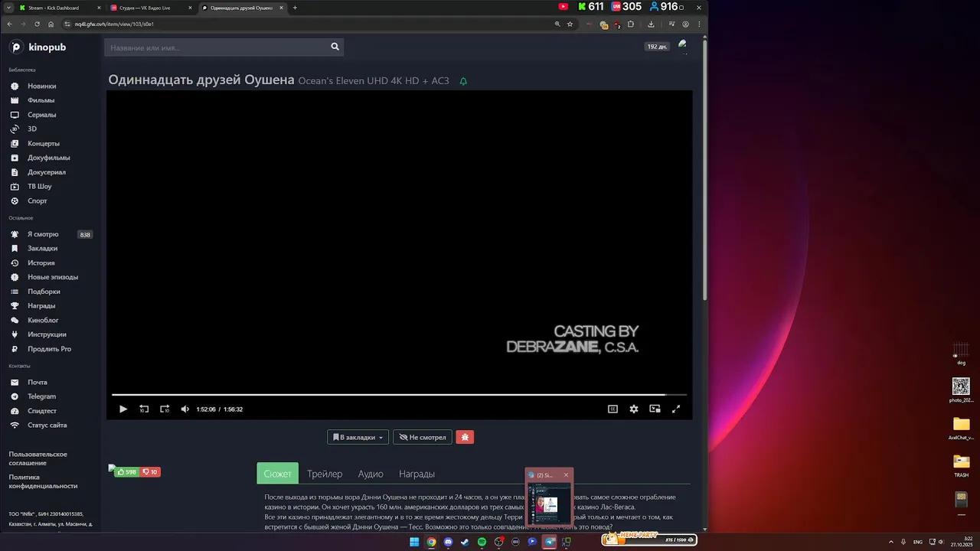Switch to the Аудио tab
The image size is (980, 551).
[371, 474]
